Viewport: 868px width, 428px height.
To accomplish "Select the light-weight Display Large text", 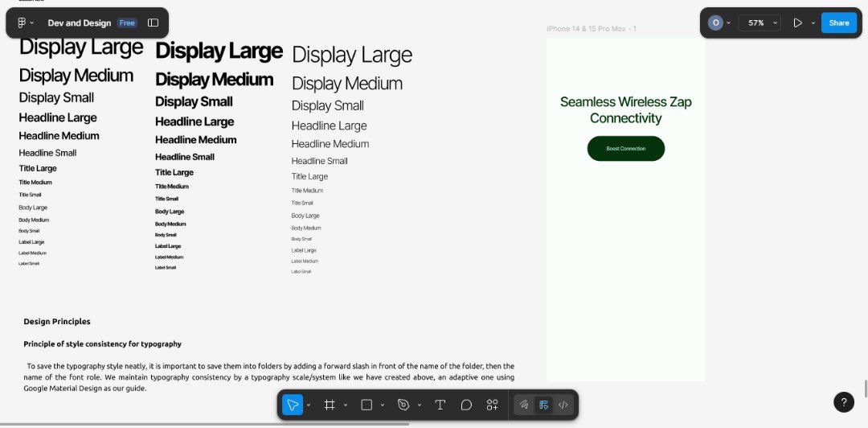I will click(352, 55).
